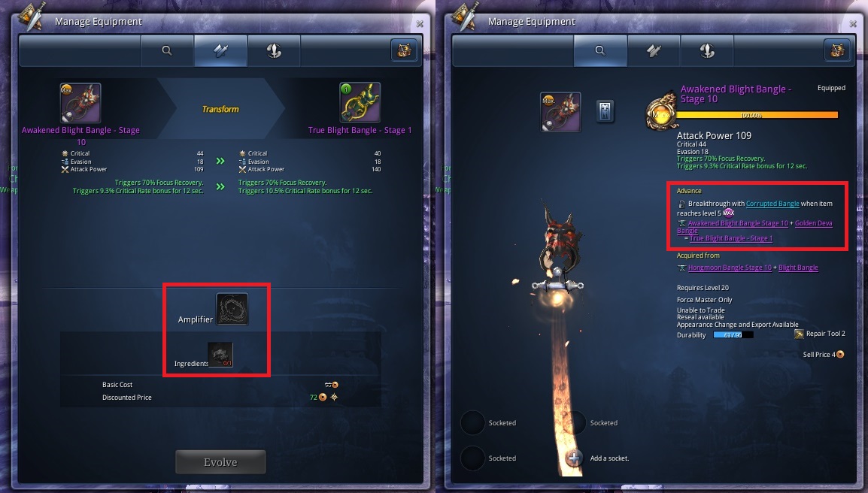
Task: Click the Evolve button
Action: click(x=220, y=462)
